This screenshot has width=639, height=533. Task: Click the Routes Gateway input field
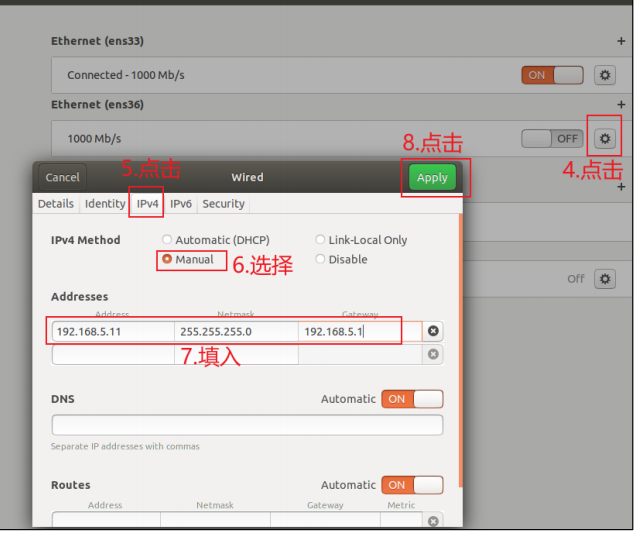click(325, 521)
